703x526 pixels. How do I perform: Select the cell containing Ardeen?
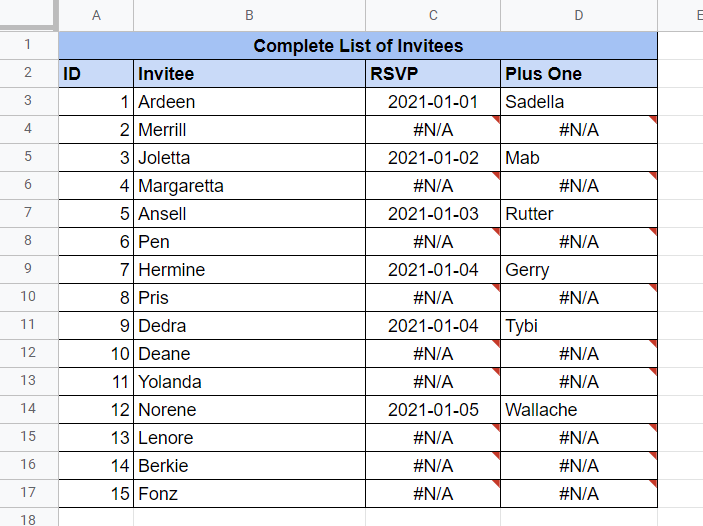coord(249,102)
